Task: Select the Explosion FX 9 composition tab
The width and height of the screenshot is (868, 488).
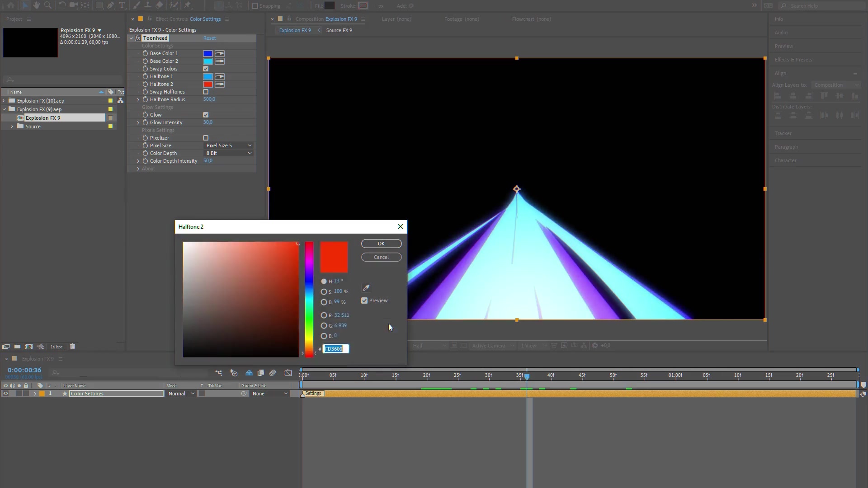Action: coord(294,30)
